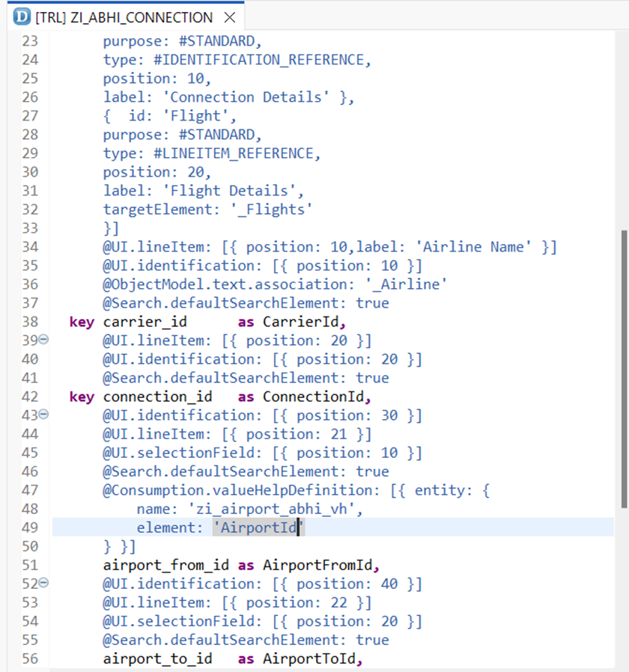Collapse the annotation fold at line 52

pos(43,583)
